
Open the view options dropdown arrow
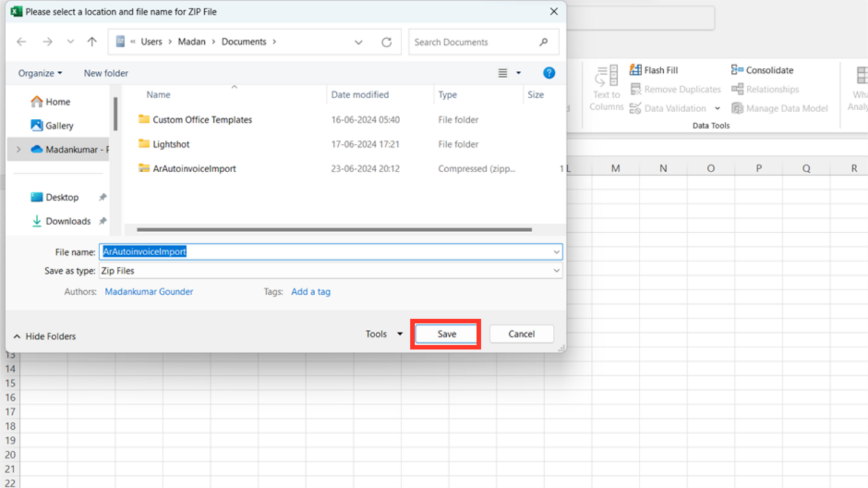click(x=519, y=73)
